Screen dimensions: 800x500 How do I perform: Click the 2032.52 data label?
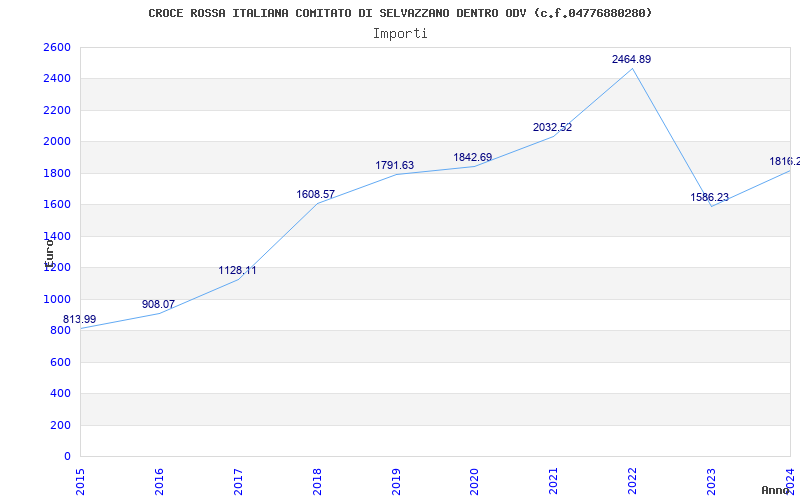553,128
